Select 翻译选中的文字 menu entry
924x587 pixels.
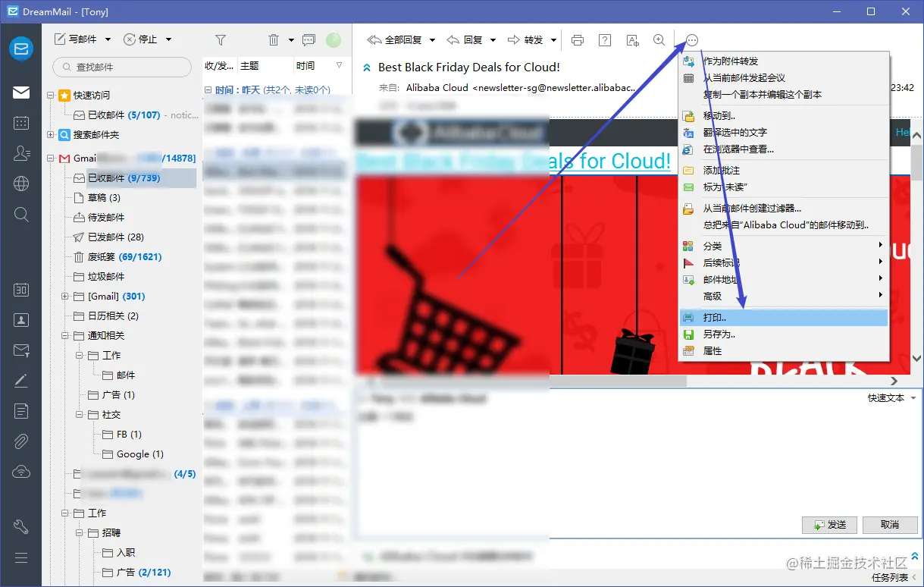click(x=784, y=133)
